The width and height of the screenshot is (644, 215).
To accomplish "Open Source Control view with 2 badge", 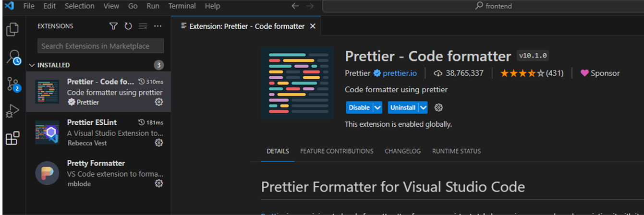I will coord(13,84).
